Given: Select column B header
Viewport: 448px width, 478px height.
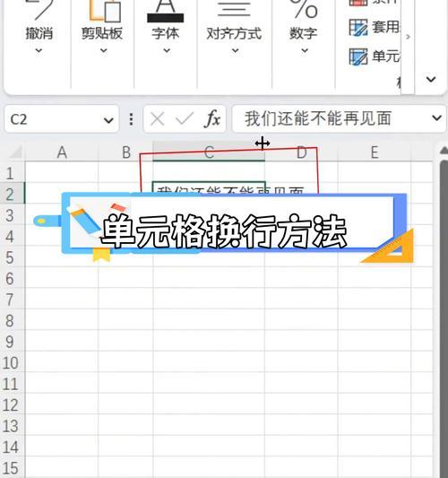Looking at the screenshot, I should pos(125,152).
